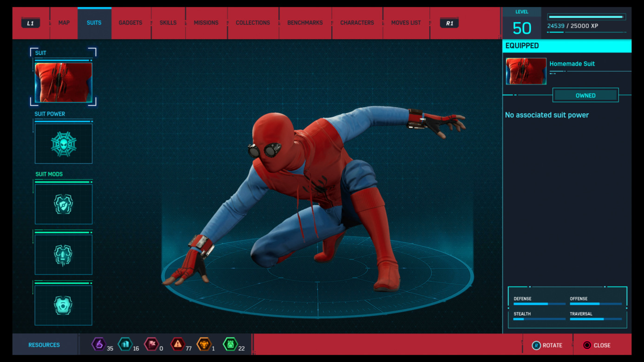This screenshot has height=362, width=644.
Task: Click the purple Research Tokens icon
Action: pyautogui.click(x=98, y=344)
